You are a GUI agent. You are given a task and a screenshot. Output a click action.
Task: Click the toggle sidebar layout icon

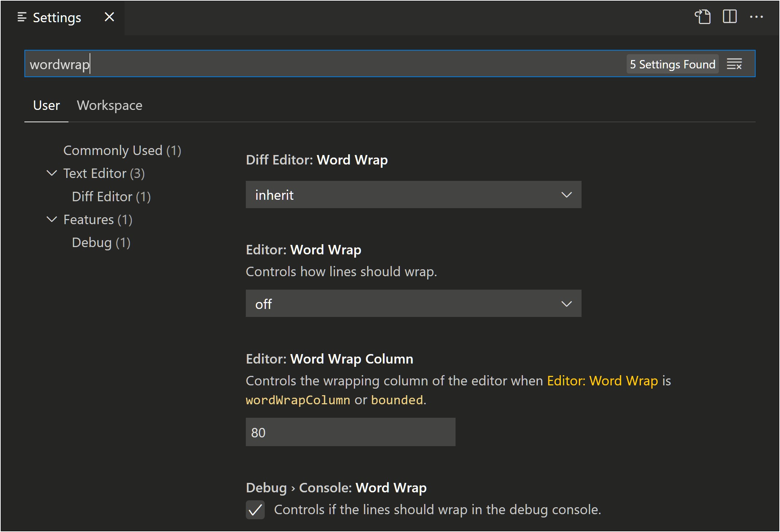(x=730, y=17)
